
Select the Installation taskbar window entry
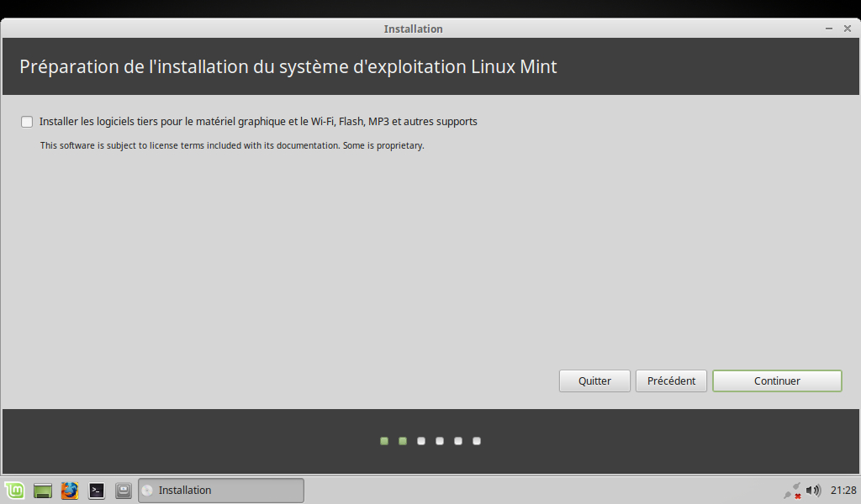(x=221, y=491)
